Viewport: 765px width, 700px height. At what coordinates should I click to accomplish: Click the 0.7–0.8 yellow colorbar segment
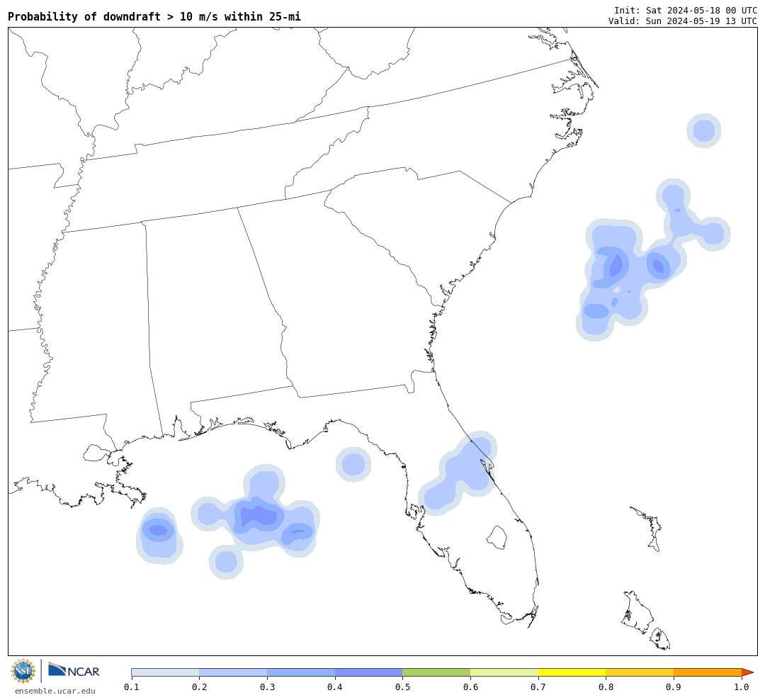572,672
